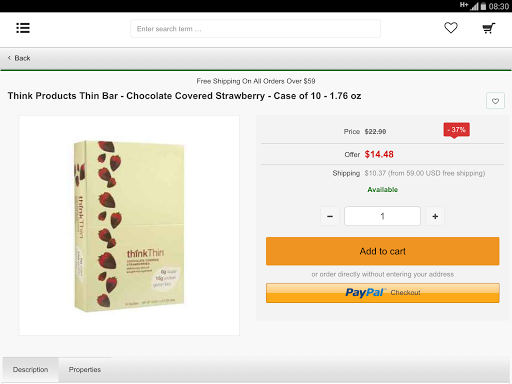Screen dimensions: 512x384
Task: Tap the signal strength status icon
Action: click(x=474, y=6)
